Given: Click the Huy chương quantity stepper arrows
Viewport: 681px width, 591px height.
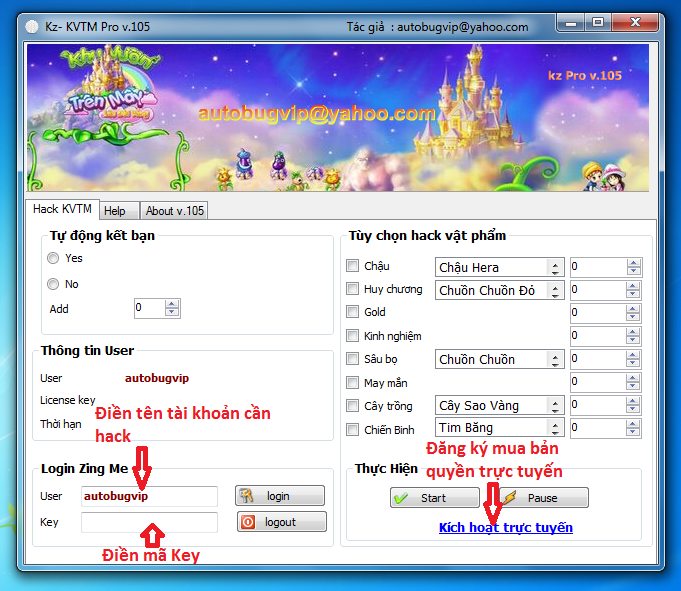Looking at the screenshot, I should (633, 290).
